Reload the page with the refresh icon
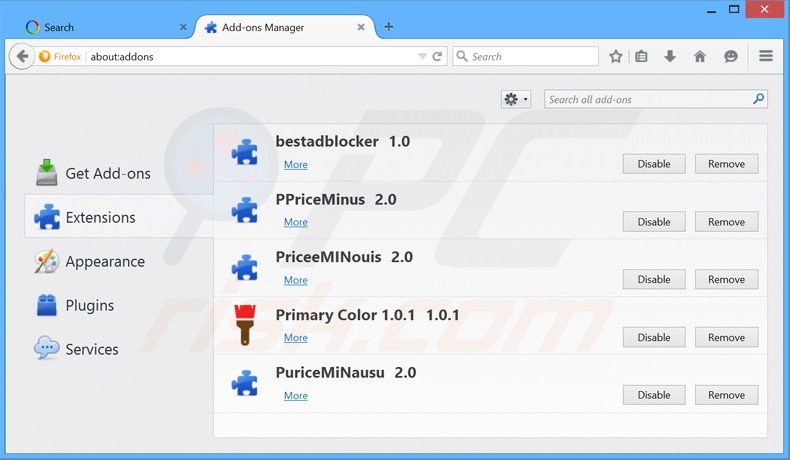The height and width of the screenshot is (460, 790). pyautogui.click(x=437, y=56)
